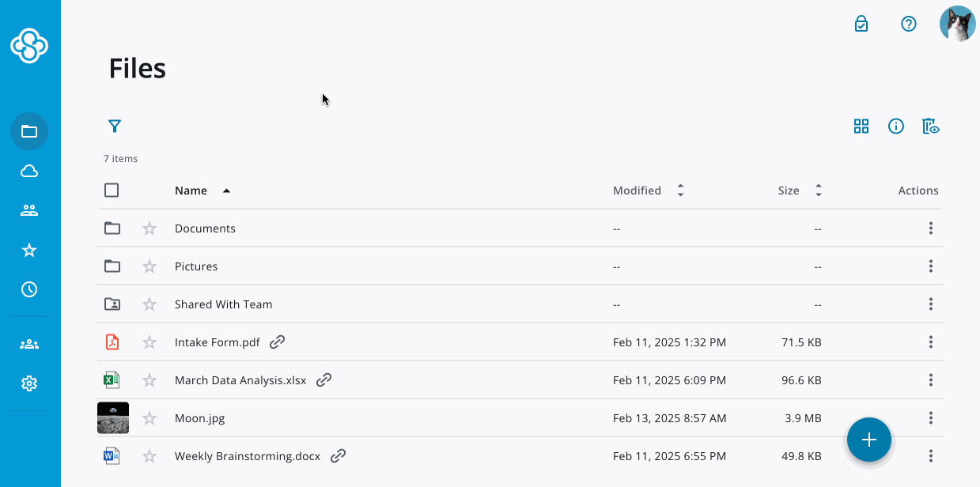This screenshot has width=980, height=487.
Task: Tick the select-all checkbox in table header
Action: (112, 191)
